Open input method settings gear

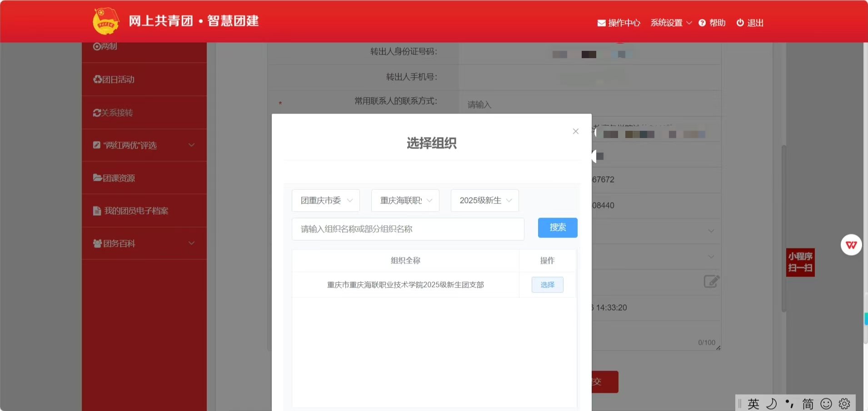pos(844,403)
